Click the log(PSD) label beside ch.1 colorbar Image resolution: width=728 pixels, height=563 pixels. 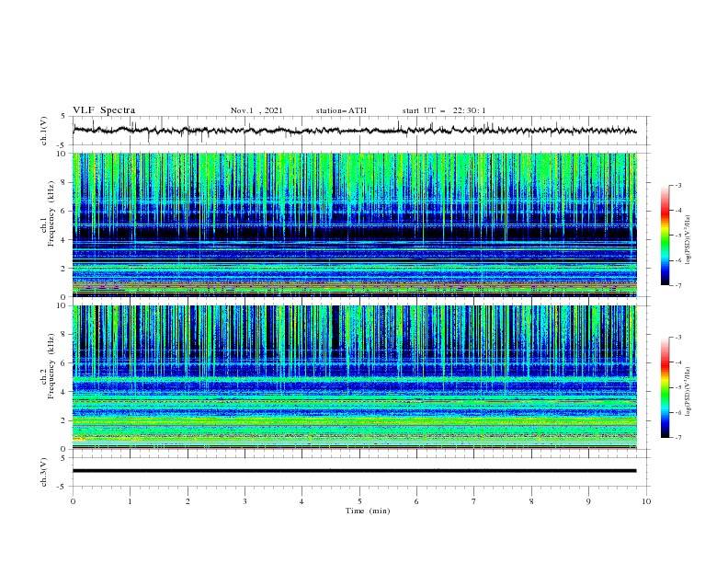coord(688,240)
